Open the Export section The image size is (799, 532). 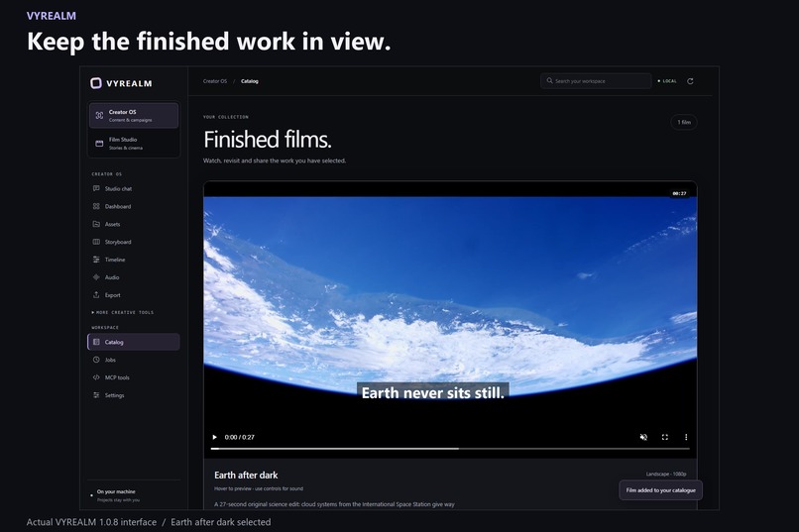[x=134, y=295]
